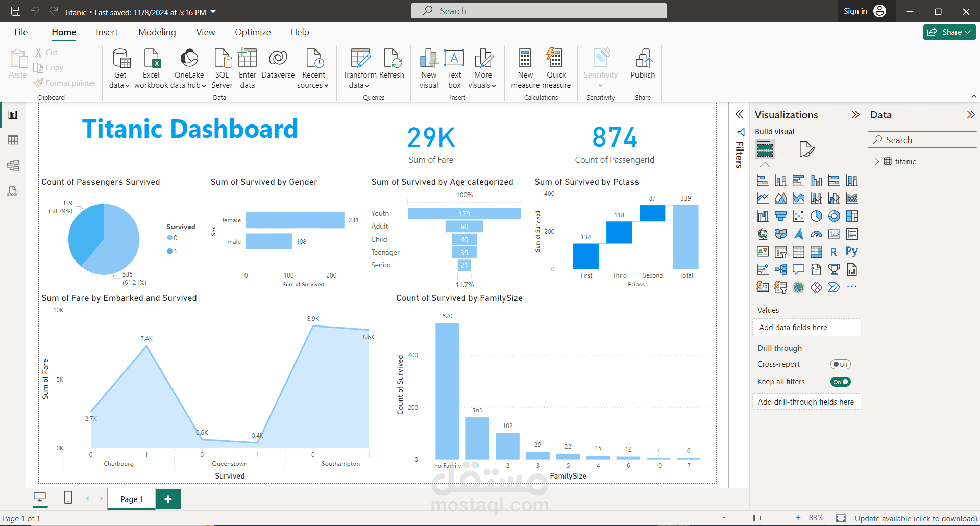This screenshot has width=980, height=526.
Task: Switch to mobile layout view
Action: coord(68,497)
